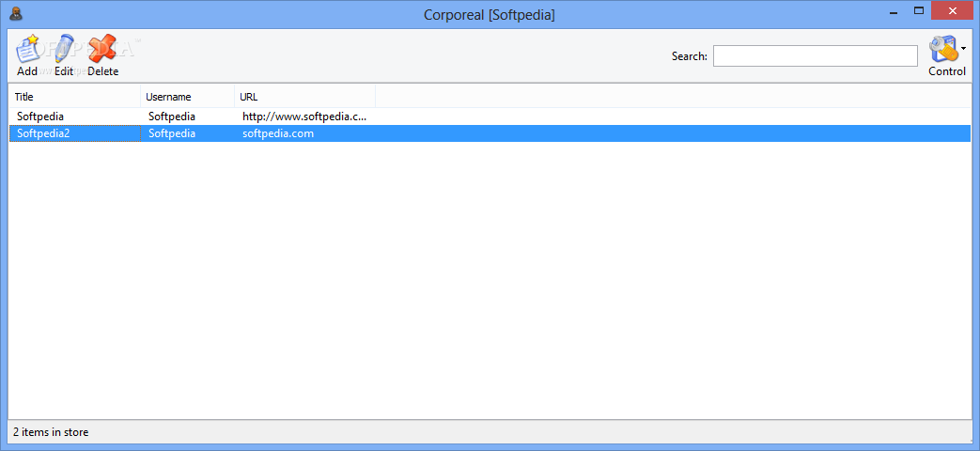The width and height of the screenshot is (980, 451).
Task: Sort by the URL column header
Action: (x=305, y=97)
